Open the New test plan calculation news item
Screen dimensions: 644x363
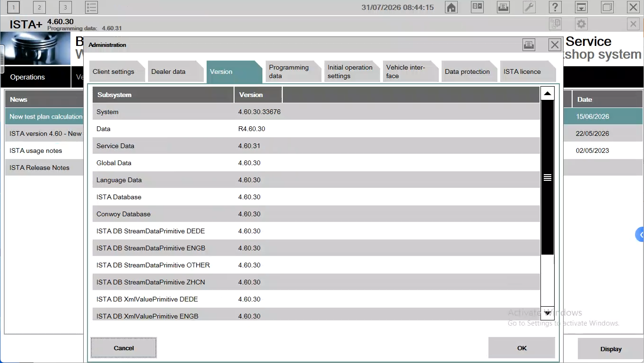(x=44, y=116)
